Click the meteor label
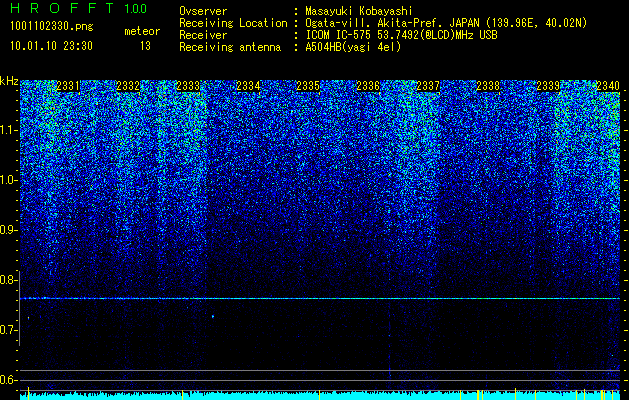 click(x=142, y=31)
